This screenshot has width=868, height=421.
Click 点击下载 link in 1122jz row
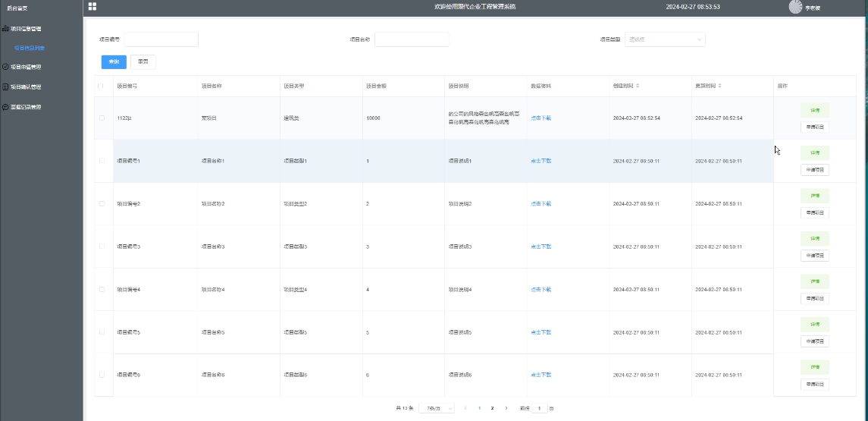pyautogui.click(x=541, y=118)
